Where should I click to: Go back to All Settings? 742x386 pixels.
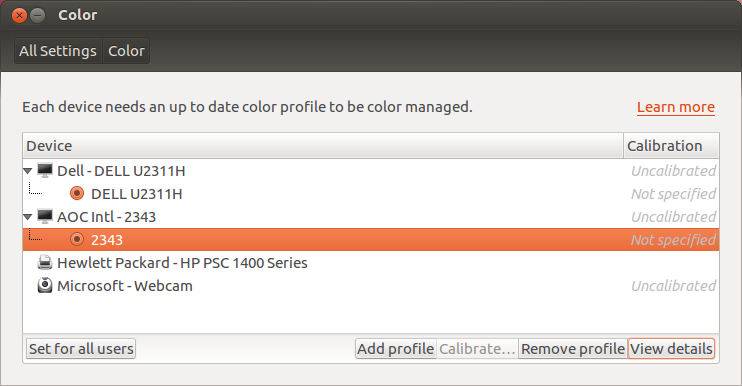58,51
